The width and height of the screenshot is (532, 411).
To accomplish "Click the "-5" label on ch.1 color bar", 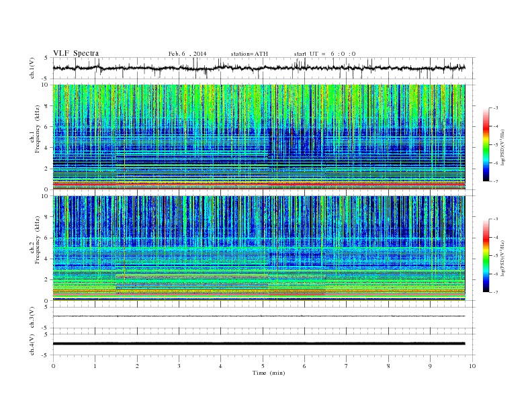I will pyautogui.click(x=495, y=145).
